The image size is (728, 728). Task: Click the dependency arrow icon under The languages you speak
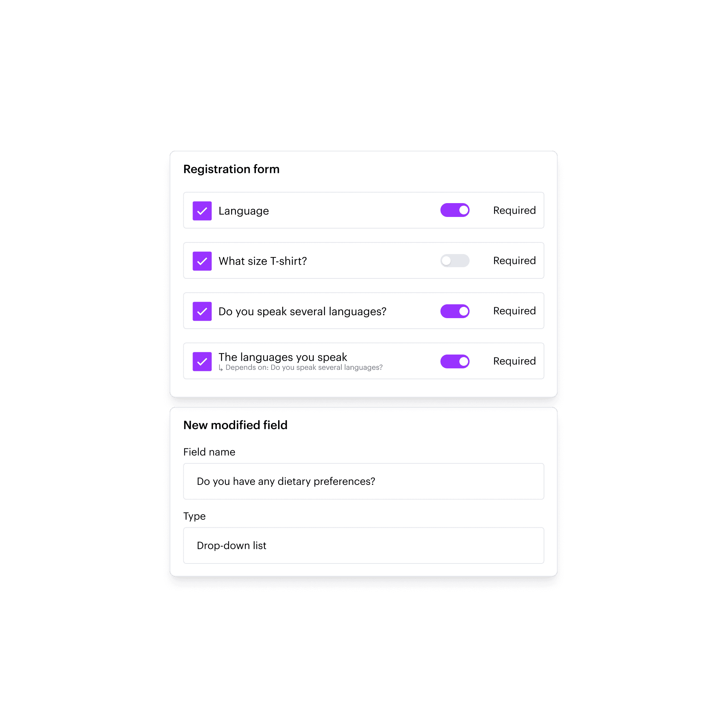pos(221,367)
